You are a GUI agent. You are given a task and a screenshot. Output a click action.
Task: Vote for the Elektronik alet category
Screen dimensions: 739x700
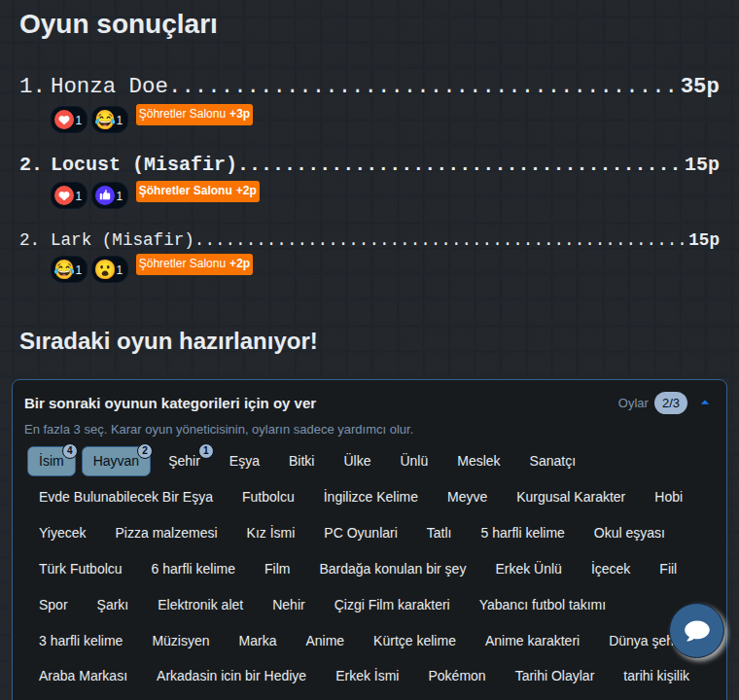click(200, 605)
